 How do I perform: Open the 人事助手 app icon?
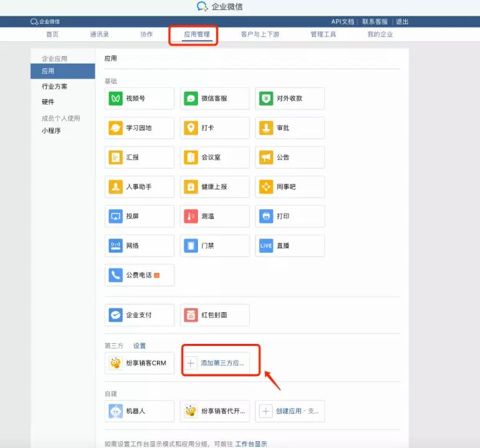pos(115,187)
